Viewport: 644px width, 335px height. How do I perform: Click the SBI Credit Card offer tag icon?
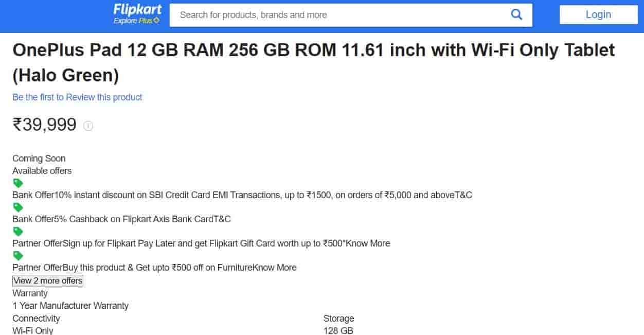pyautogui.click(x=18, y=183)
